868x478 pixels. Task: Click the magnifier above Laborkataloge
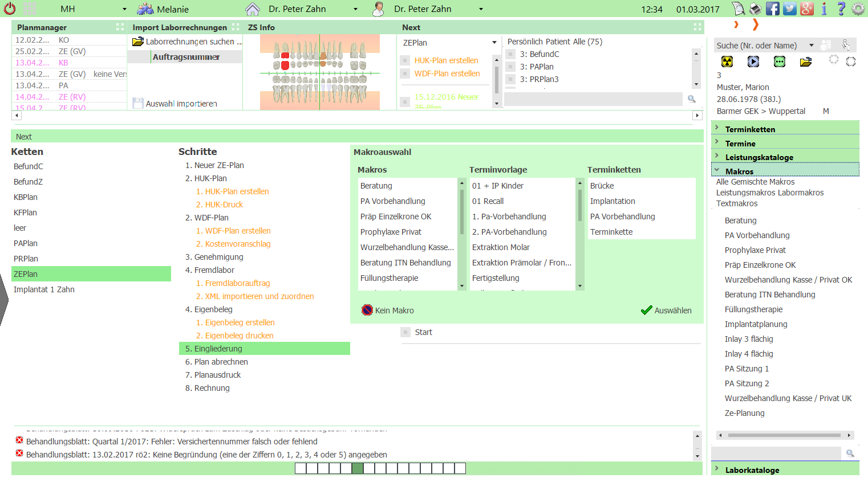[x=850, y=454]
